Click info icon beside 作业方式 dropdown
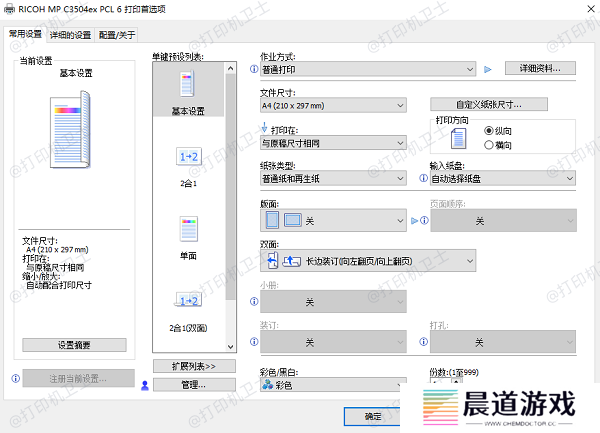 coord(254,69)
